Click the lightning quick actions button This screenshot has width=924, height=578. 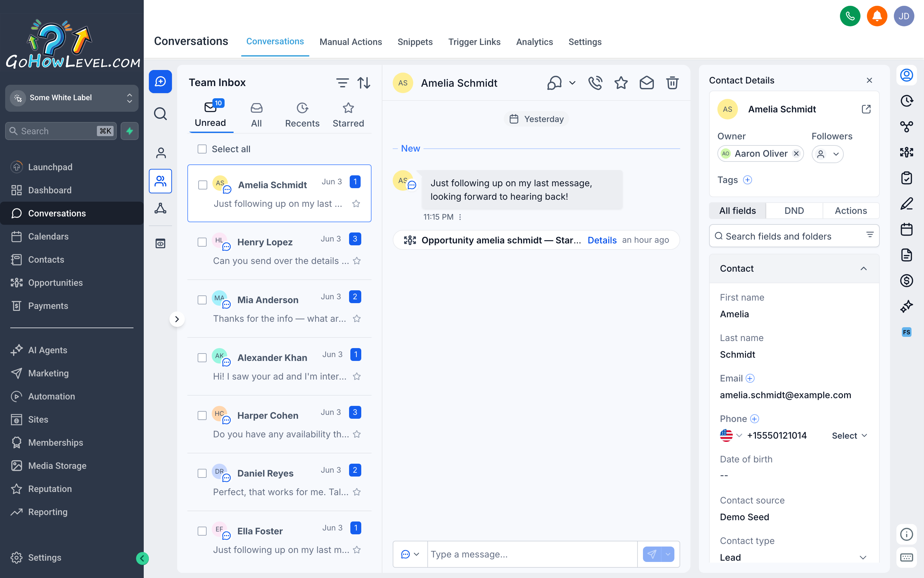point(130,131)
